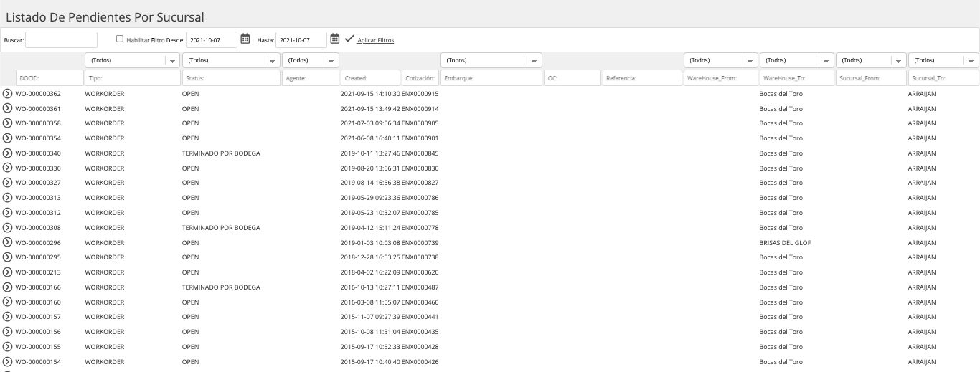Expand row WO-000000166 with its arrow icon

[7, 287]
